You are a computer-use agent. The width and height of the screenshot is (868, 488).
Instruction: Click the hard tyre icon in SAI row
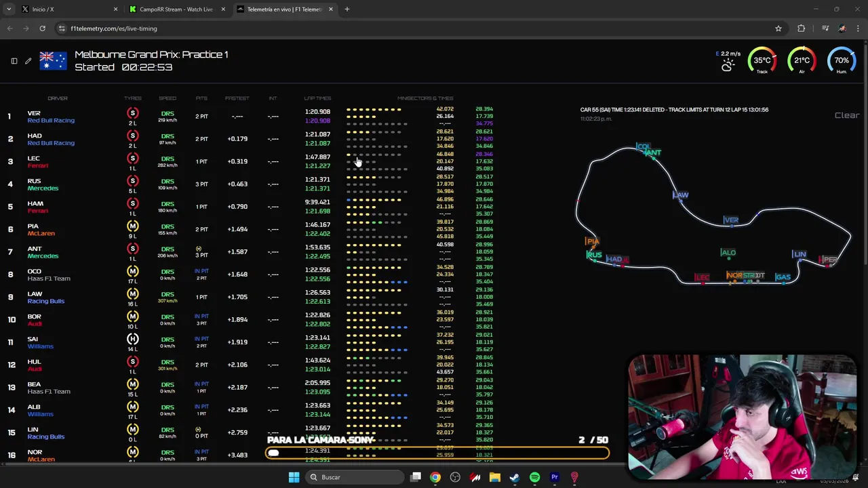click(x=133, y=339)
